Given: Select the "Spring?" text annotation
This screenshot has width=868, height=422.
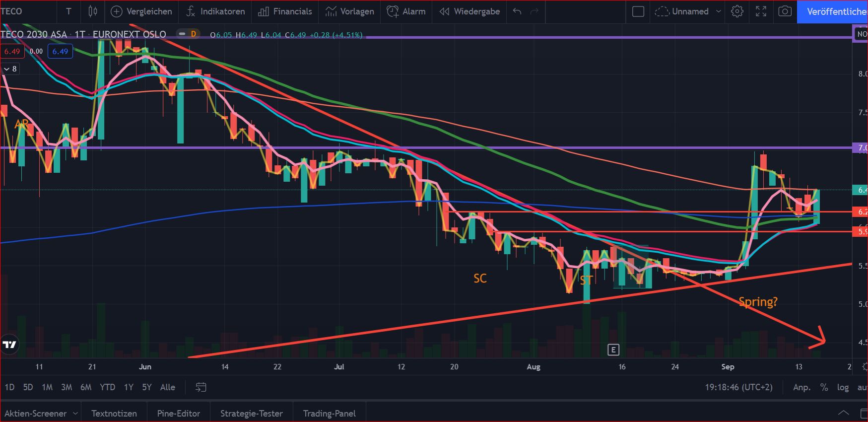Looking at the screenshot, I should [x=758, y=302].
